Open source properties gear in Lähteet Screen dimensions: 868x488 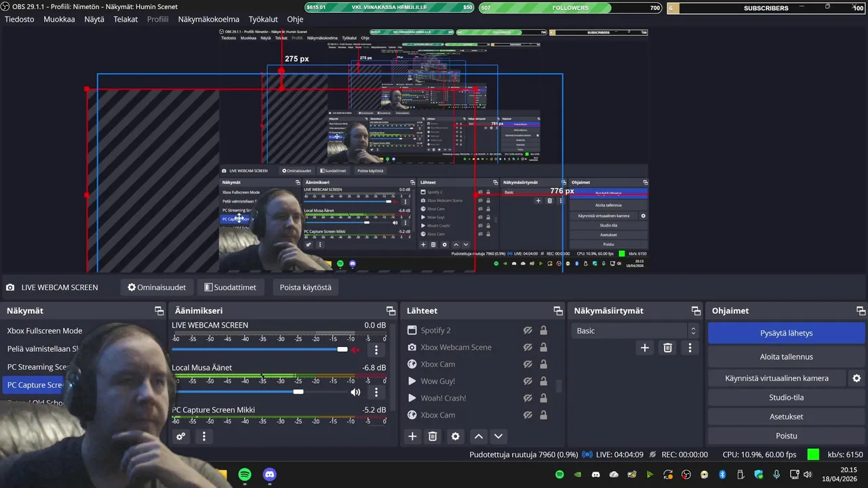(456, 436)
